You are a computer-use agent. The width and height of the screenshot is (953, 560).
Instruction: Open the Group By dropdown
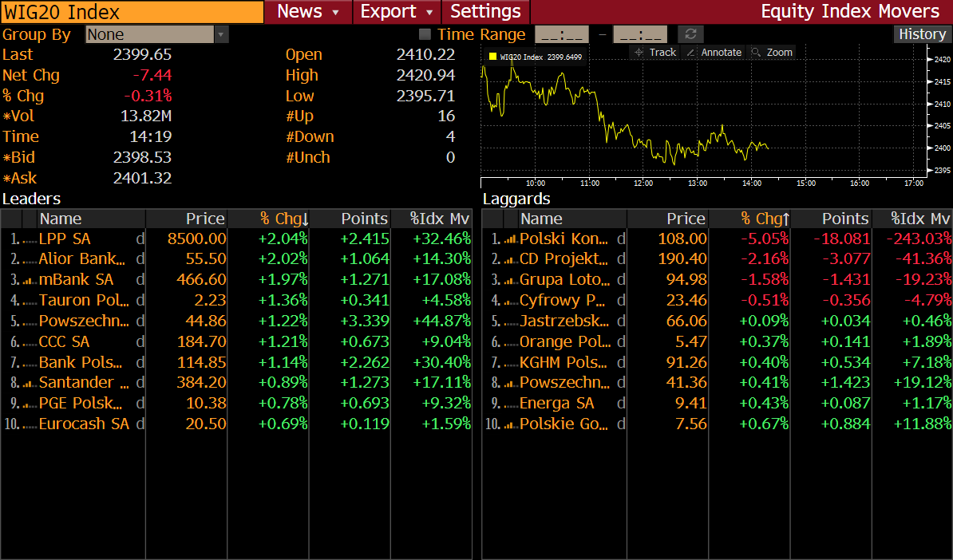point(221,34)
